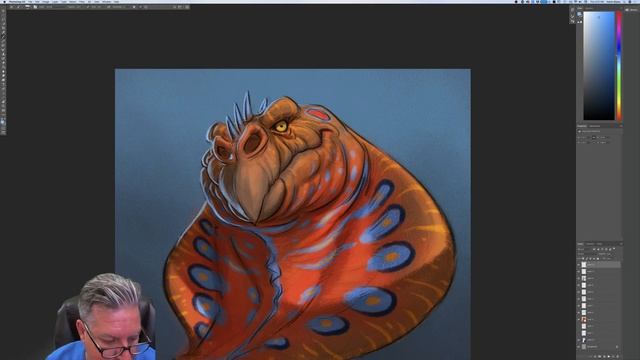This screenshot has height=360, width=640.
Task: Click New adjustment layer icon
Action: [x=604, y=356]
